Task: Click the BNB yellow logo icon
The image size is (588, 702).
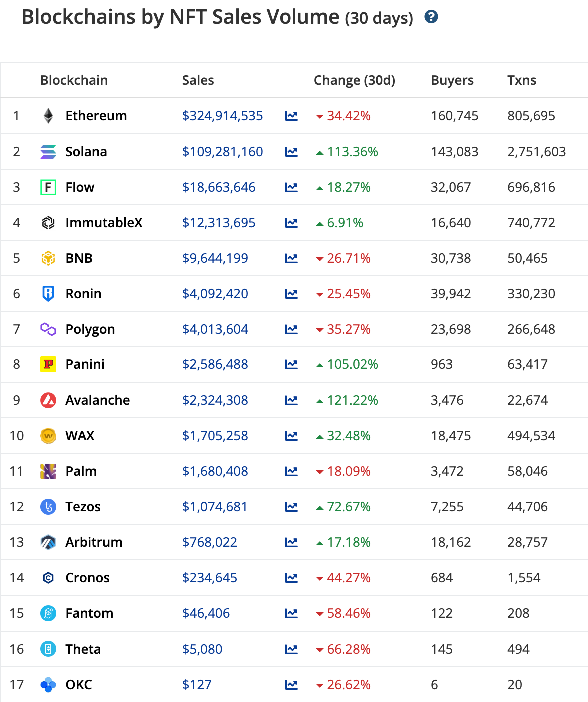Action: pyautogui.click(x=48, y=258)
